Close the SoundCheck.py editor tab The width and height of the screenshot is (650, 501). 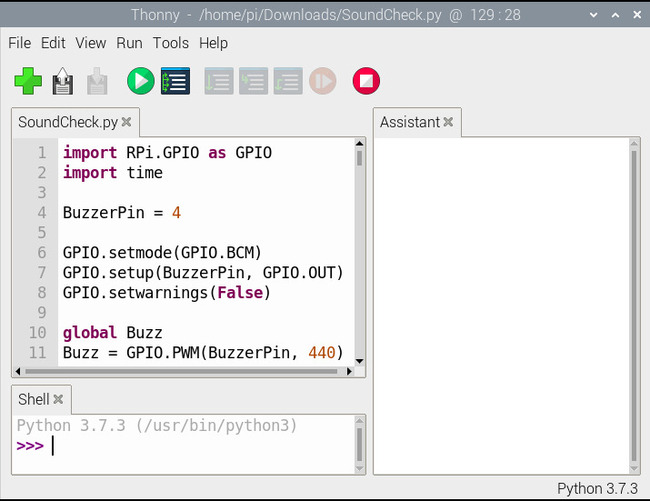(126, 122)
